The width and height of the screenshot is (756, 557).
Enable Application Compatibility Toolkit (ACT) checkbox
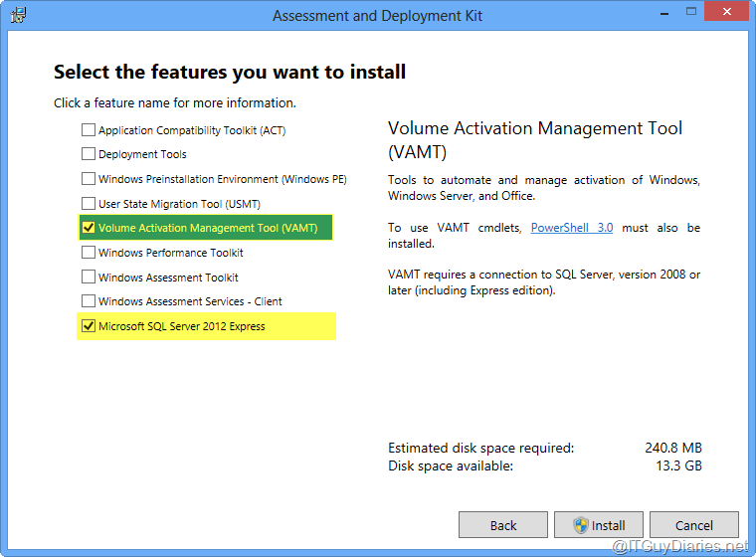point(89,130)
